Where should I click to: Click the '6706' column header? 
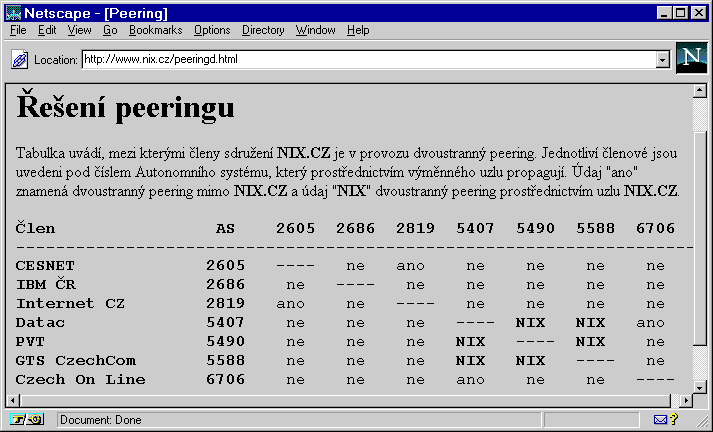tap(656, 228)
